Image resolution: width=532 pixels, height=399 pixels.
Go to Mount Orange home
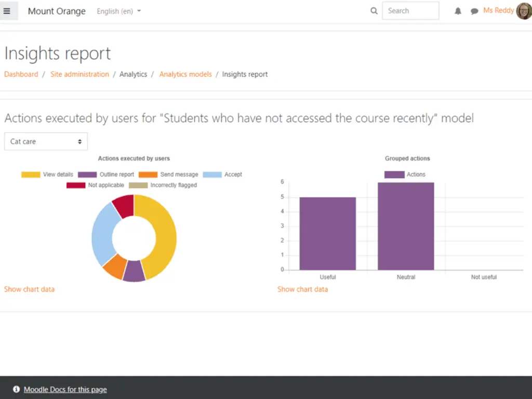click(x=57, y=11)
